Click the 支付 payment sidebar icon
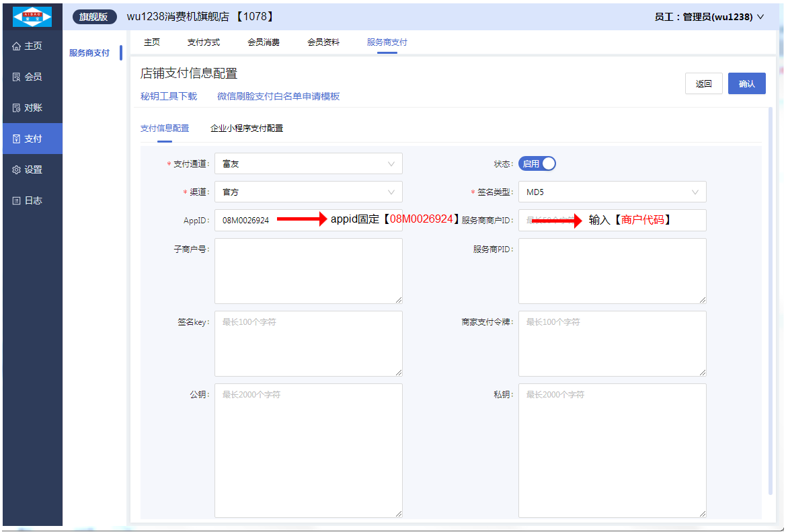The image size is (786, 532). [x=17, y=139]
